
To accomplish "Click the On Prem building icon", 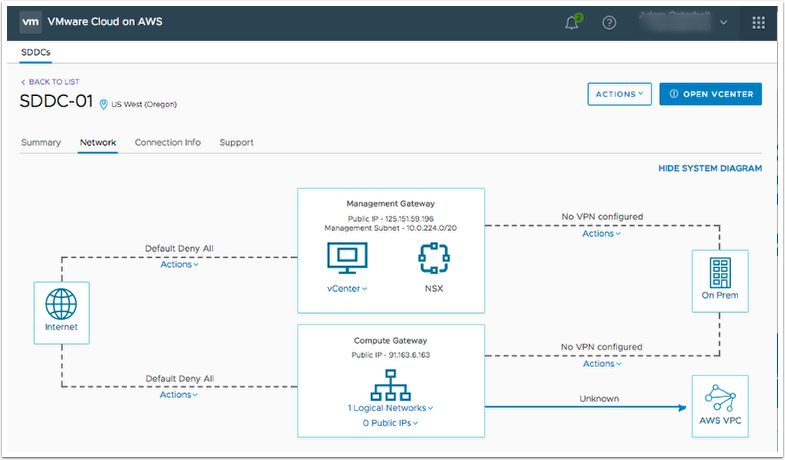I will coord(719,271).
